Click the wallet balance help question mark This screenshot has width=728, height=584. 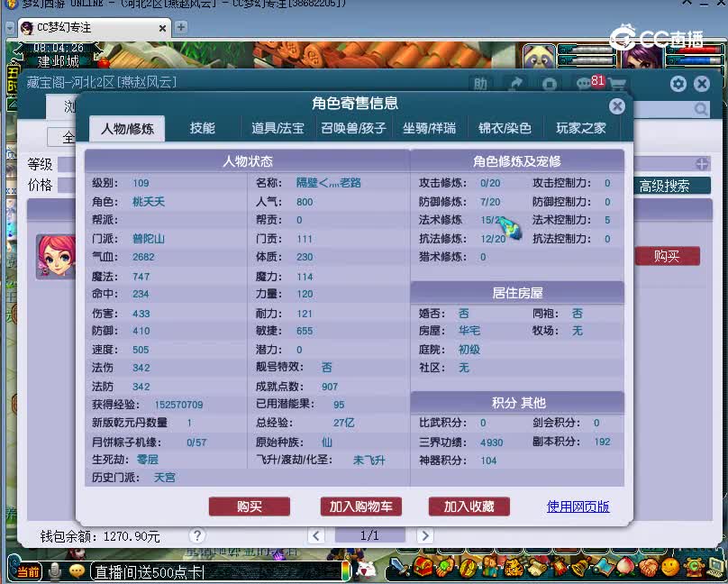coord(196,535)
